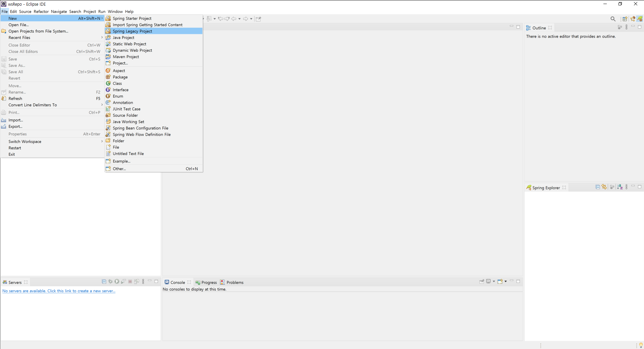644x349 pixels.
Task: Choose Spring Bean Configuration File
Action: pos(154,128)
